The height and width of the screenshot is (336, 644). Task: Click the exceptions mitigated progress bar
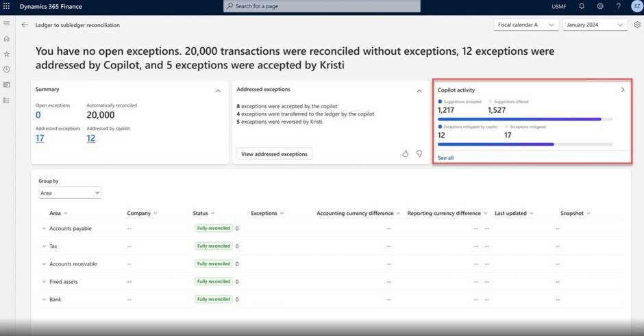tap(525, 144)
